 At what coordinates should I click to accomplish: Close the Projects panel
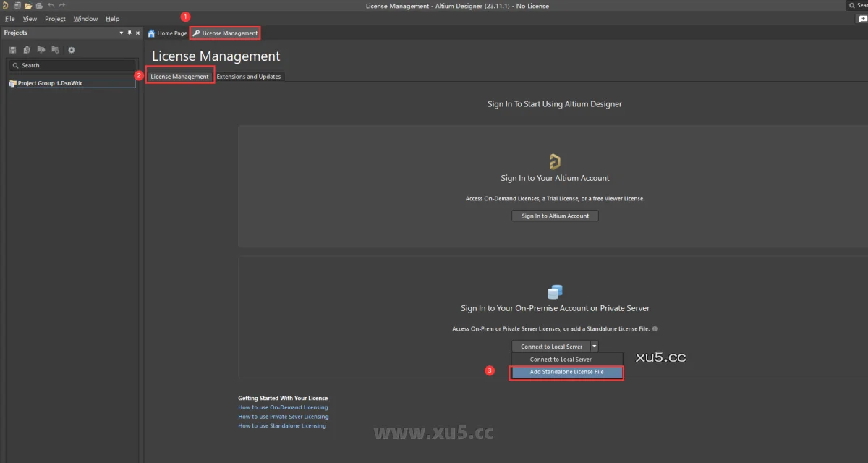tap(137, 33)
